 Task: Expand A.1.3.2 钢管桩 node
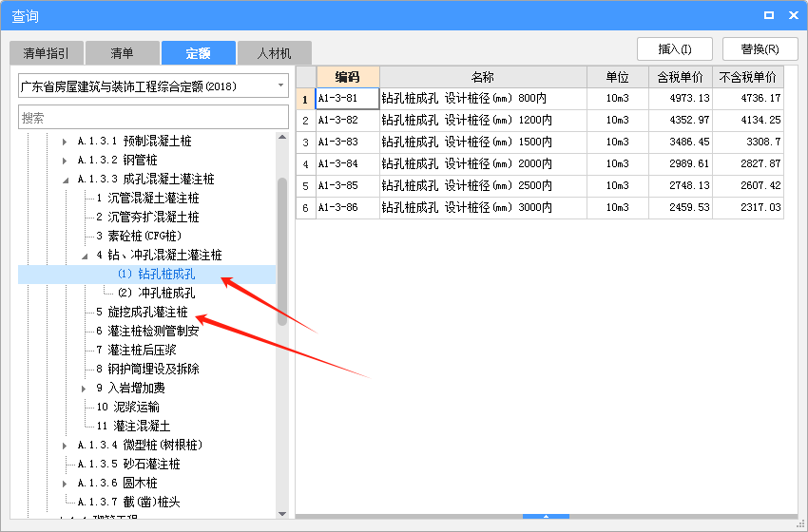[65, 161]
